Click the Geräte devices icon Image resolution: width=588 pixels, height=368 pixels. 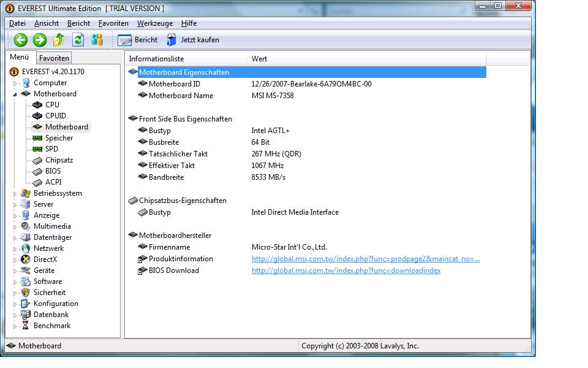click(x=26, y=270)
